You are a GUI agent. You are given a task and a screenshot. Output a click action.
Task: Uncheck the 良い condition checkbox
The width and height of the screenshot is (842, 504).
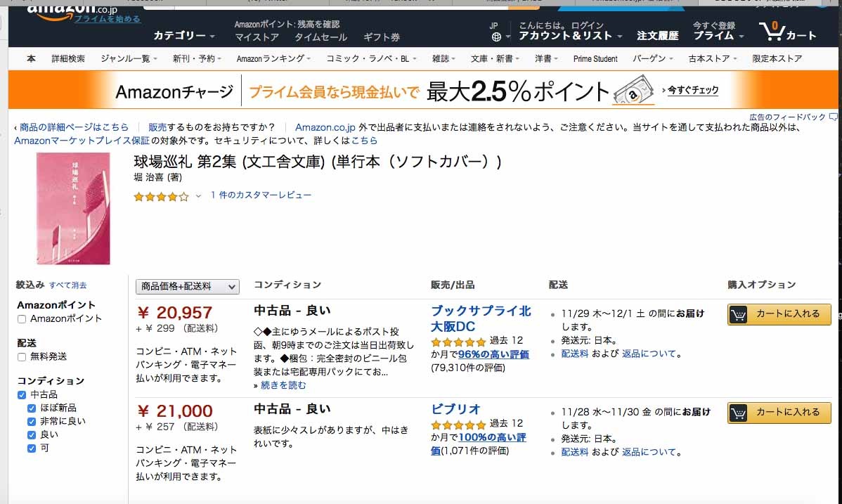click(32, 435)
